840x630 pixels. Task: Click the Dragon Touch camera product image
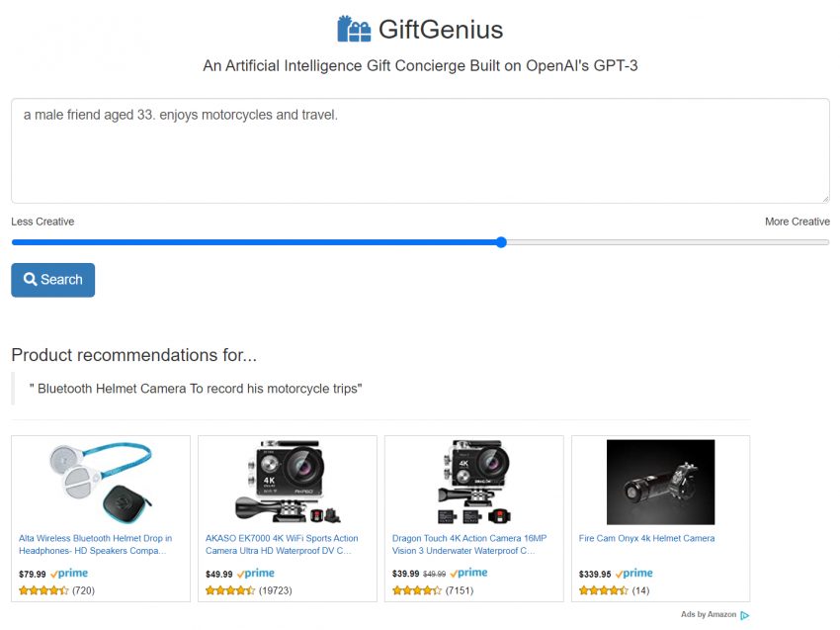[474, 482]
